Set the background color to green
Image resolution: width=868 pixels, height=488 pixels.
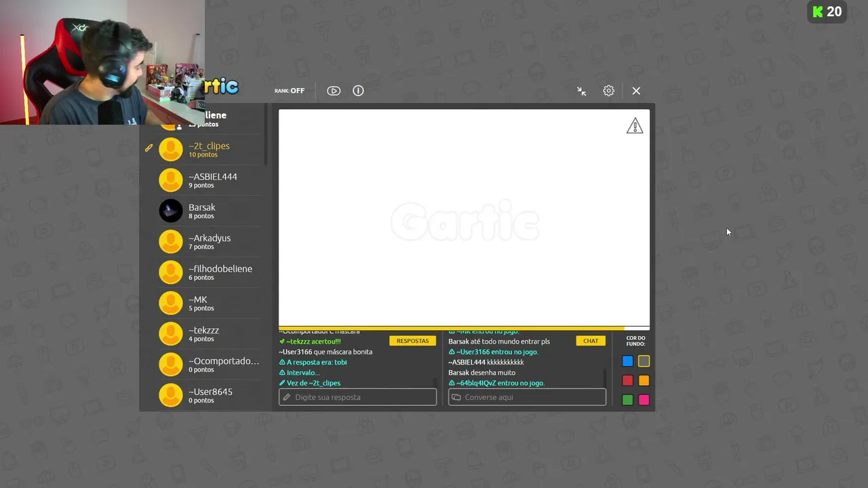point(628,400)
